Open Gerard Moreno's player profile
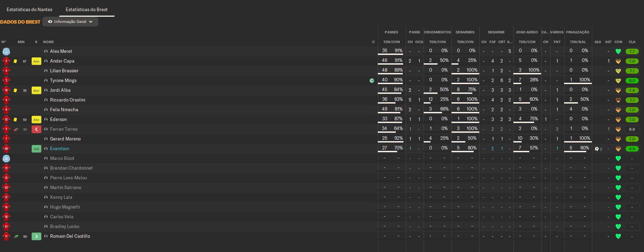The image size is (644, 252). coord(65,139)
